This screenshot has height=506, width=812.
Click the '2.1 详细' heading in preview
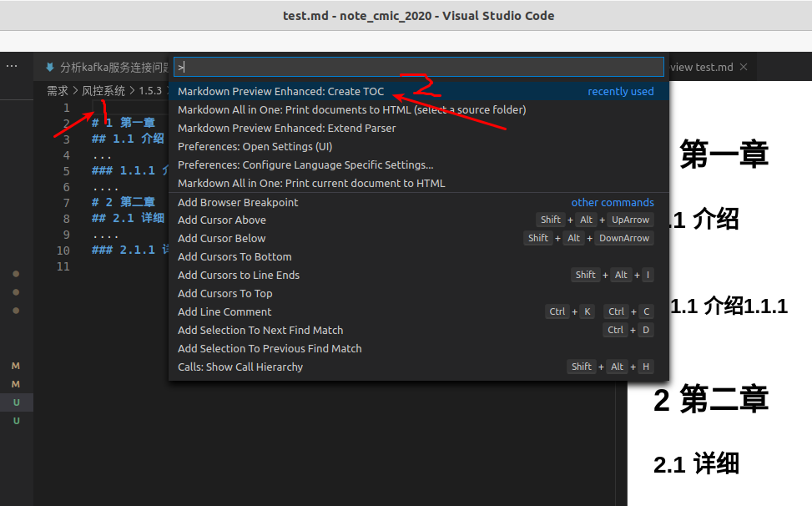click(x=696, y=463)
